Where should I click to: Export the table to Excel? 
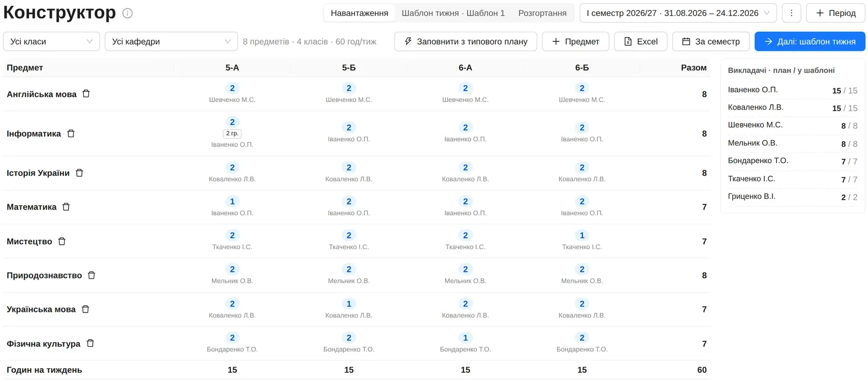pyautogui.click(x=640, y=41)
